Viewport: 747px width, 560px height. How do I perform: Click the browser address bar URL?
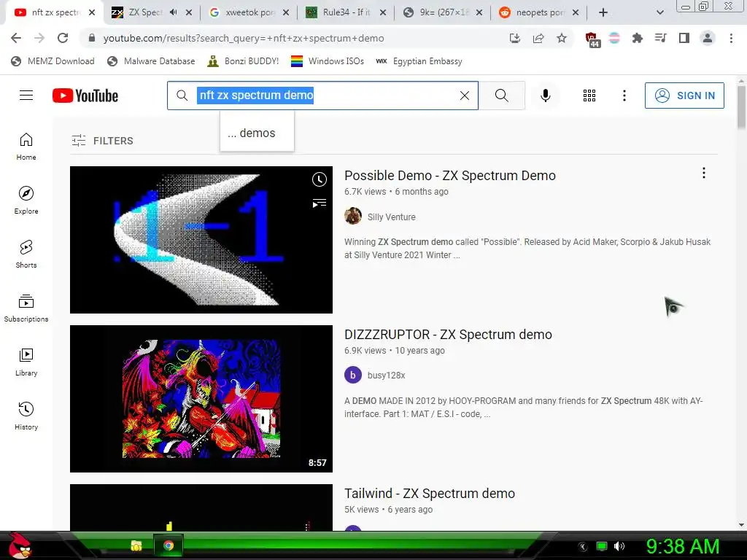pyautogui.click(x=244, y=38)
